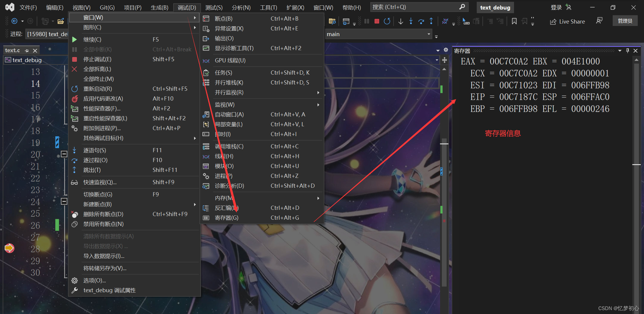Viewport: 644px width, 314px height.
Task: Open Exception Settings 异常设置(X)
Action: (x=262, y=28)
